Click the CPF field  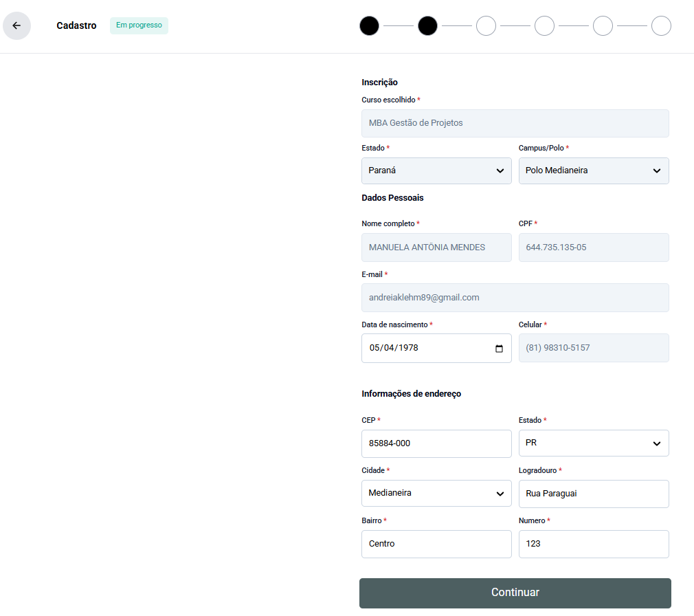594,247
